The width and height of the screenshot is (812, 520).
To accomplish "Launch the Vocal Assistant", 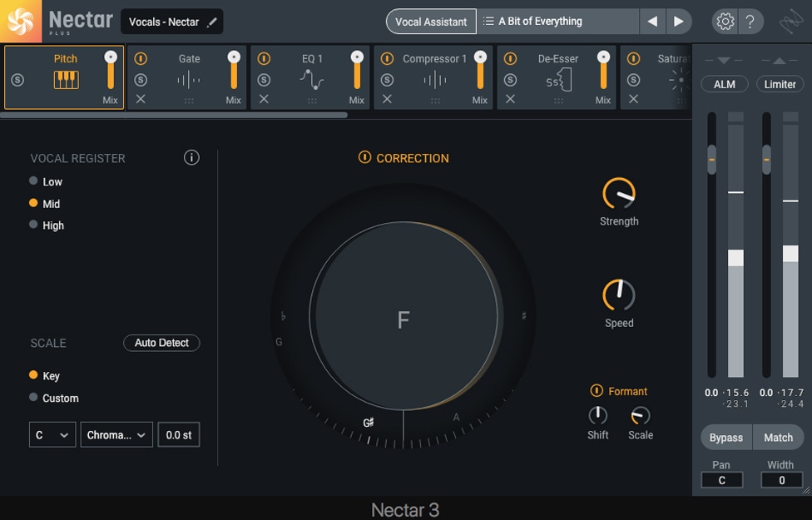I will tap(431, 22).
